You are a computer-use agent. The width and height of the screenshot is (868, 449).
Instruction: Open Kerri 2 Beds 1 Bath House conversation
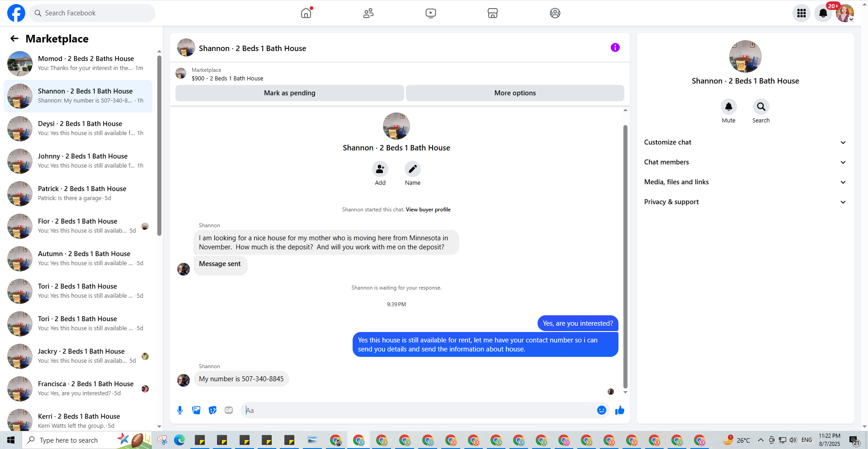78,419
